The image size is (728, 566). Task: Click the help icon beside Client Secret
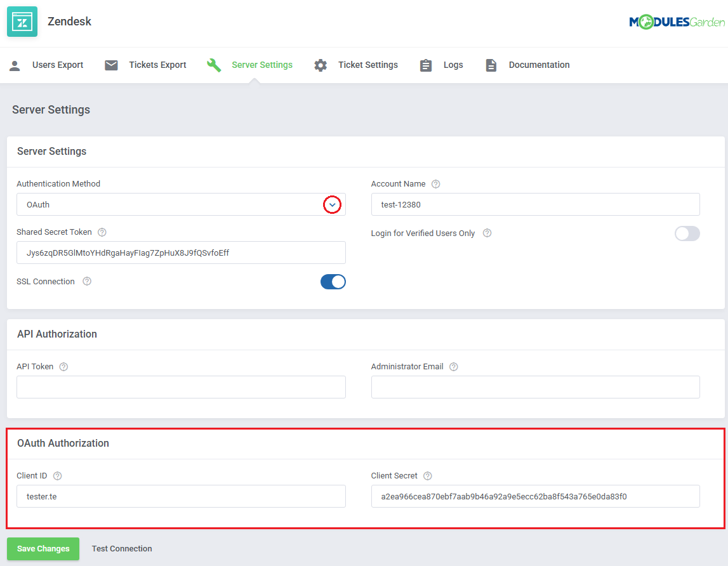tap(428, 476)
